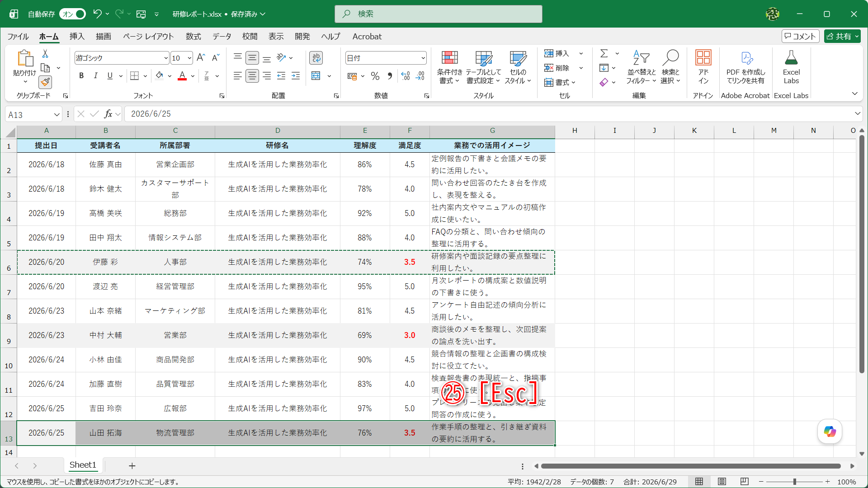Click the 共有 share button
The height and width of the screenshot is (488, 868).
[842, 36]
